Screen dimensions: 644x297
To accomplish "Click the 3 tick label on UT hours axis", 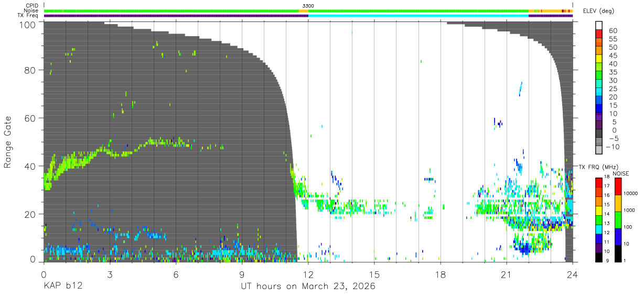I will [110, 274].
